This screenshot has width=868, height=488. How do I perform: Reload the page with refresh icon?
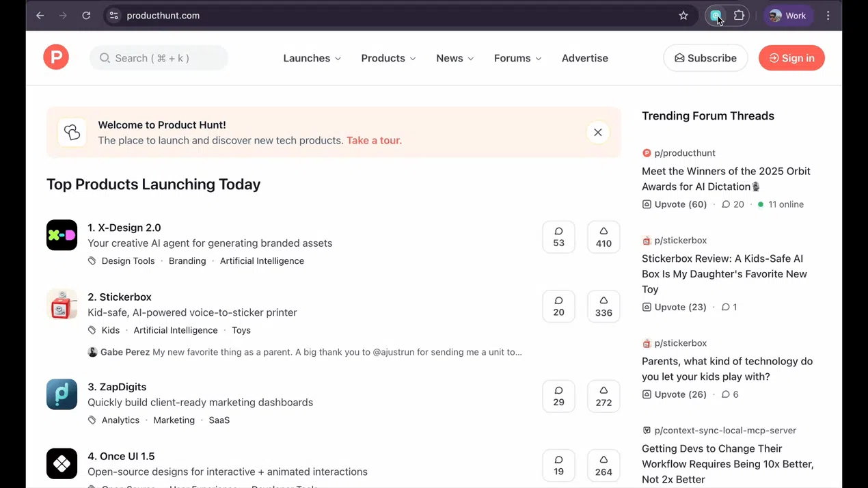(86, 16)
